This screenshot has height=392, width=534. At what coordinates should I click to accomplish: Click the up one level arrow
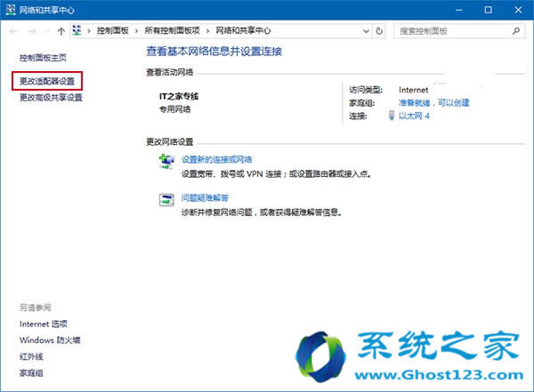click(61, 30)
